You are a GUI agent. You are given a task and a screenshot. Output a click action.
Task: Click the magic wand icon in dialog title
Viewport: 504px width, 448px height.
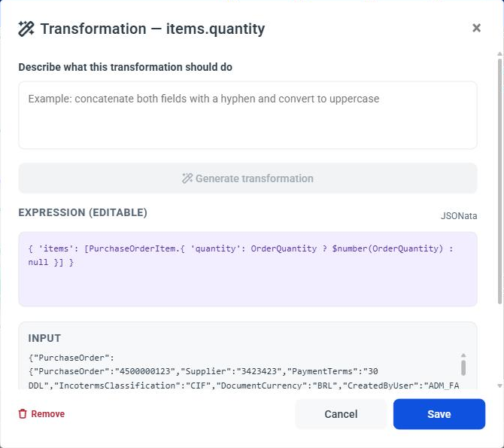tap(26, 29)
